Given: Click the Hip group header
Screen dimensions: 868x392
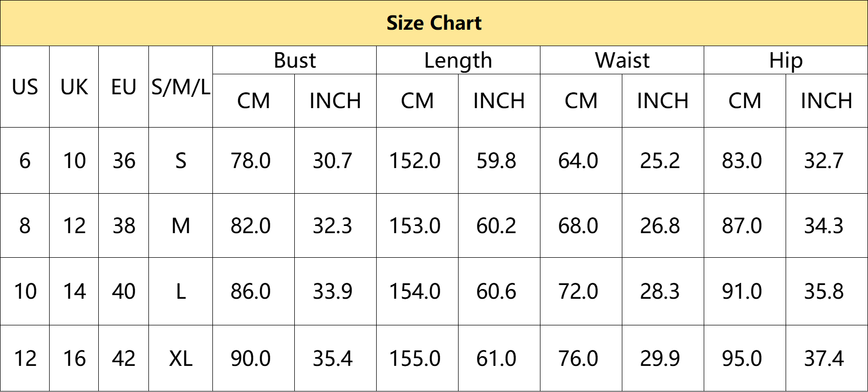Looking at the screenshot, I should 786,60.
